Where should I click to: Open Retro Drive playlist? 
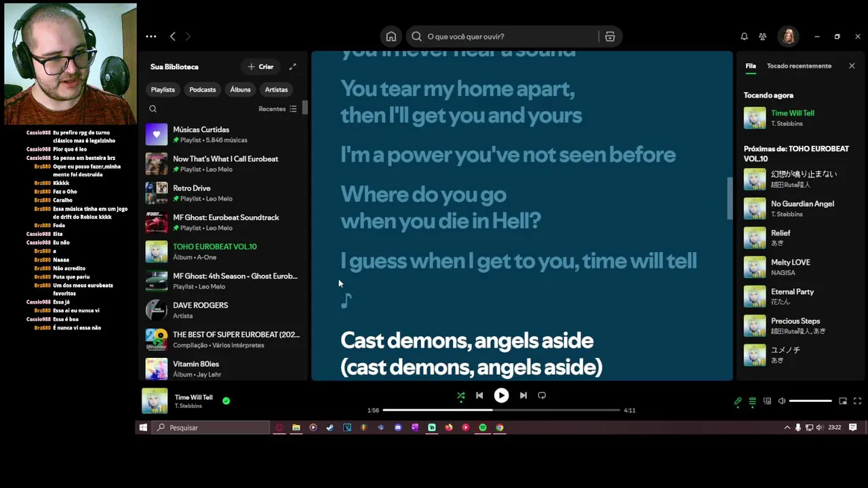(x=223, y=193)
